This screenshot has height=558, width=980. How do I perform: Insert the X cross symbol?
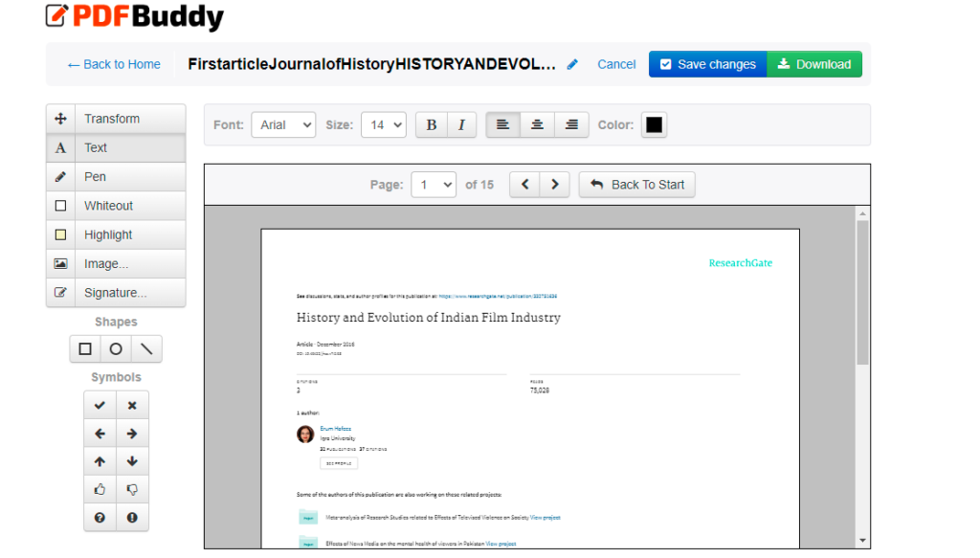pos(132,405)
